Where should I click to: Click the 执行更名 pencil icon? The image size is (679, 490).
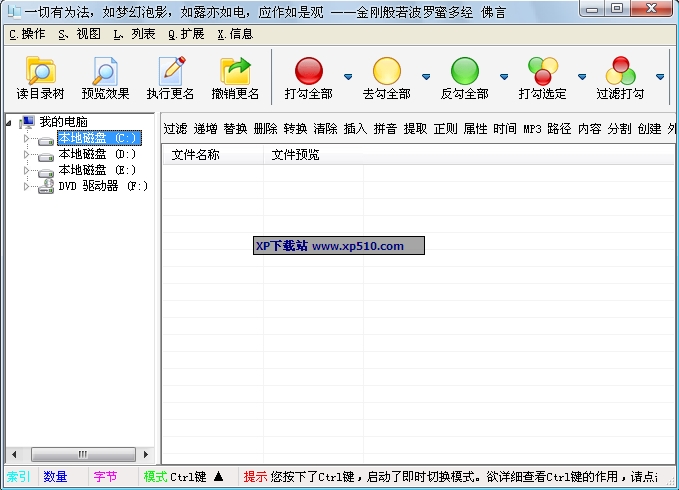(x=171, y=71)
